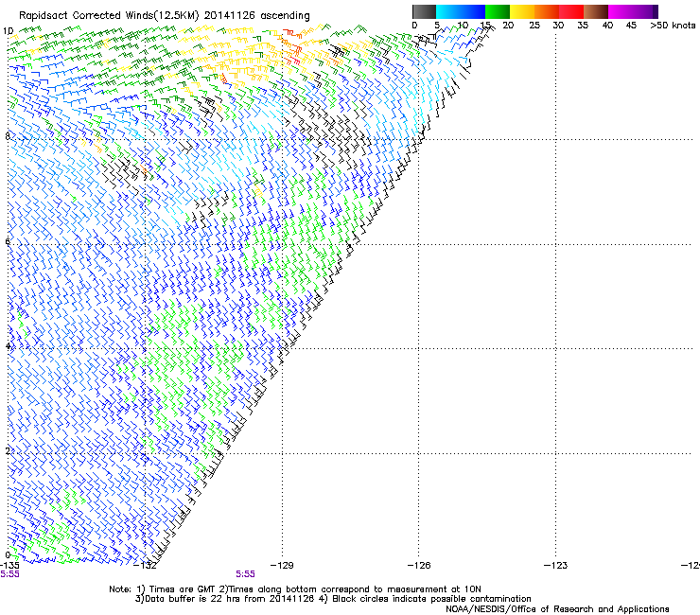Select the longitude axis label '-123'
Viewport: 700px width, 615px height.
[555, 566]
